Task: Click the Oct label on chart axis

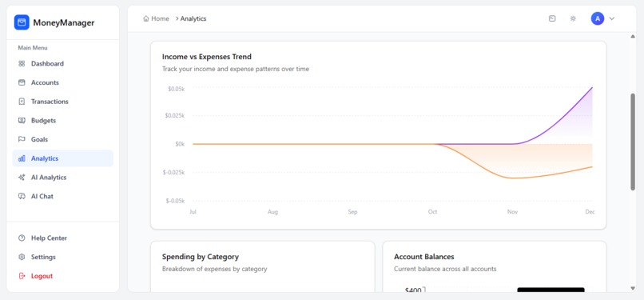Action: [432, 212]
